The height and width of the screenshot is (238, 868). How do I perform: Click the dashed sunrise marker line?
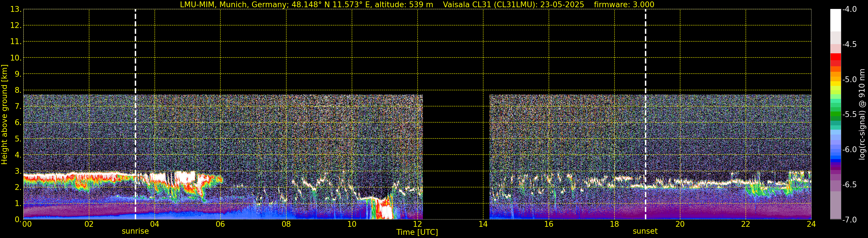(x=136, y=114)
